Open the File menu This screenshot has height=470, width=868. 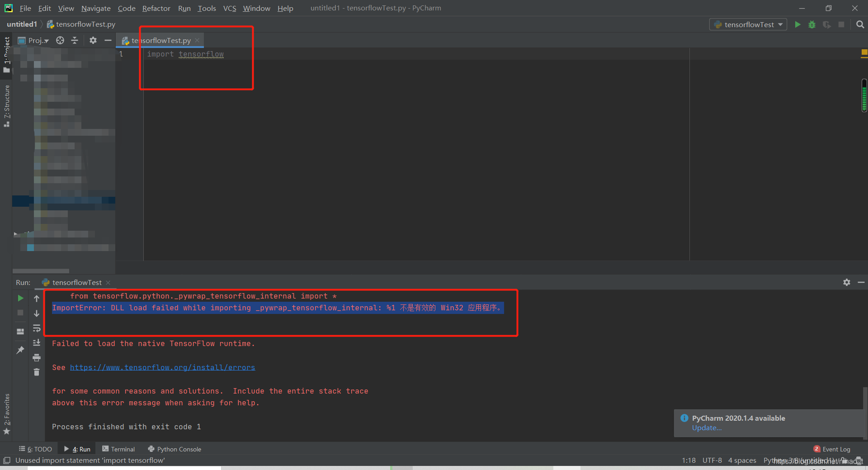[25, 8]
